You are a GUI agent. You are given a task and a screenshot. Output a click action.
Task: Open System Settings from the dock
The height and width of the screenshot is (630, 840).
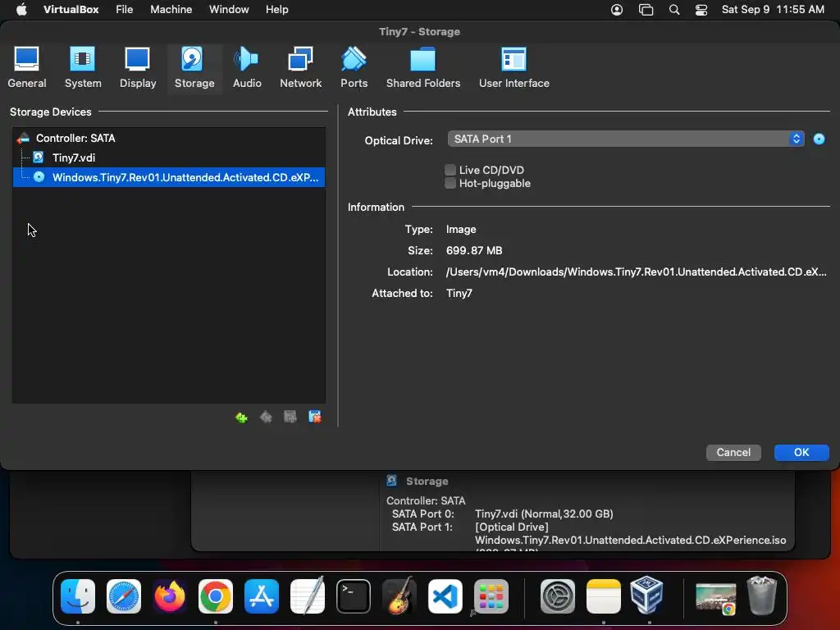point(558,596)
